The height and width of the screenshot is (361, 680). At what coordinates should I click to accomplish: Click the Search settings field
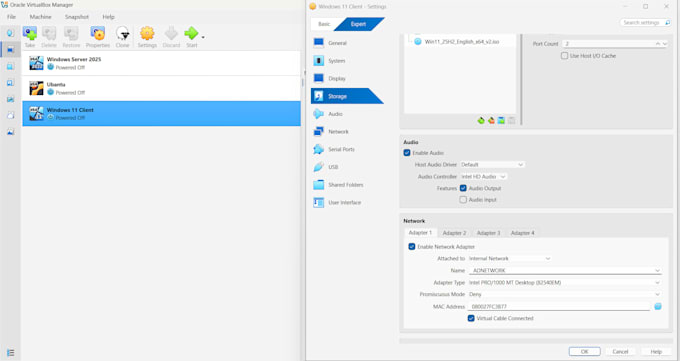(645, 22)
